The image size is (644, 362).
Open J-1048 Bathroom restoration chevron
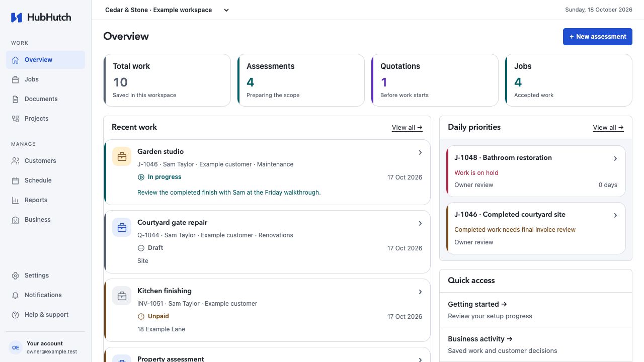tap(615, 158)
